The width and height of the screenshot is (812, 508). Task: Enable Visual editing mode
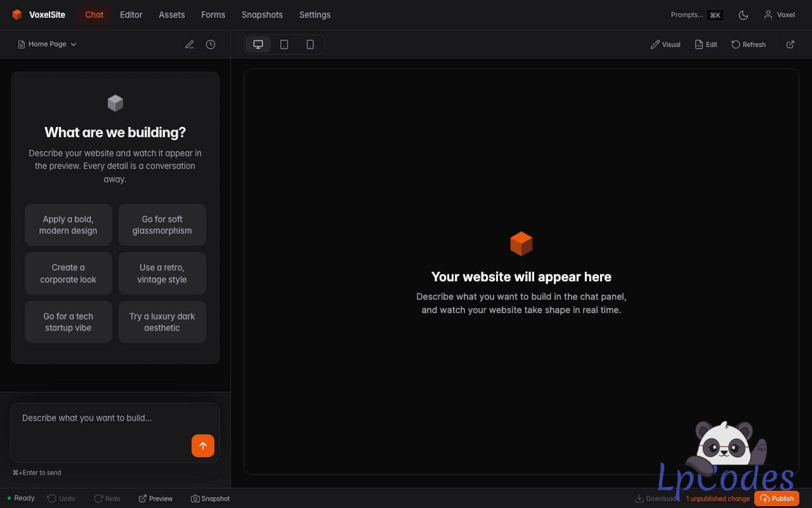665,44
